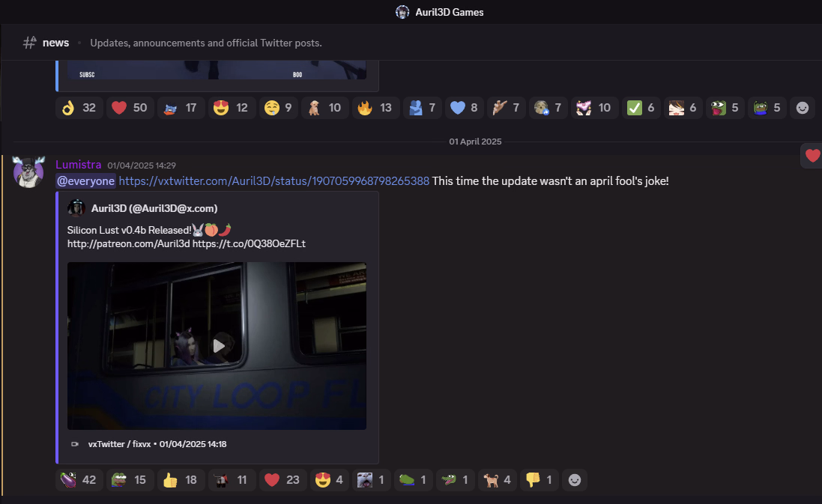Open the vxtwitter.com status link

[274, 181]
